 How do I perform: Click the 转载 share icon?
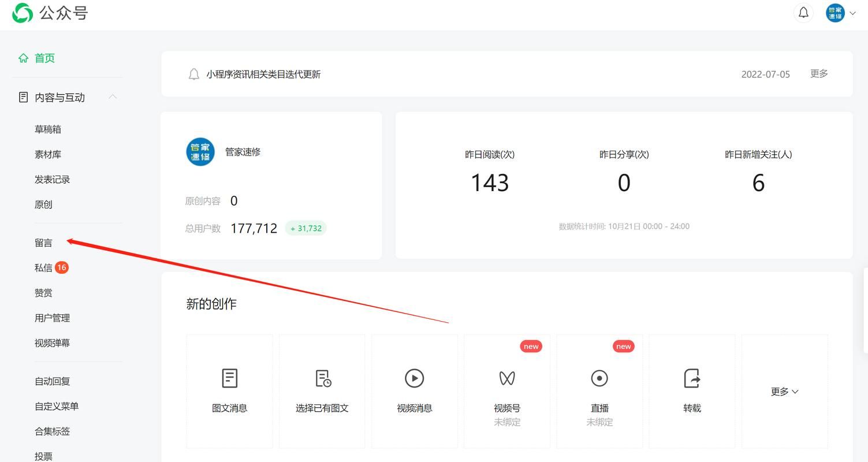click(x=692, y=378)
